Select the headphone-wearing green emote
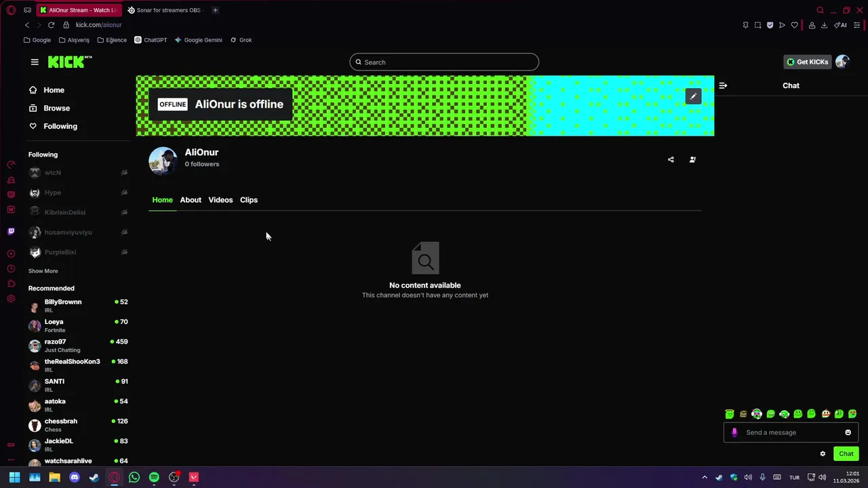The width and height of the screenshot is (868, 488). pos(757,413)
